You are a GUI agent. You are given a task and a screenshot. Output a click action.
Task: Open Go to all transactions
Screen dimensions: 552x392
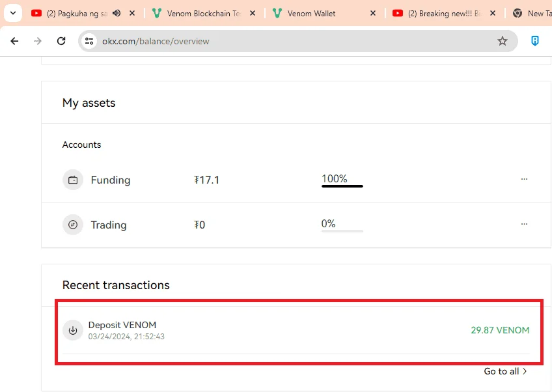505,371
